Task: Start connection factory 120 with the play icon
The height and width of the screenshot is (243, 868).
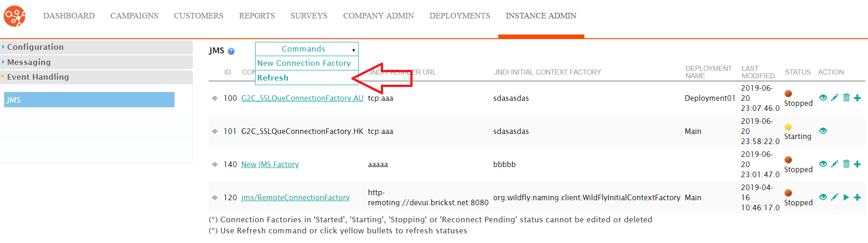Action: tap(846, 197)
